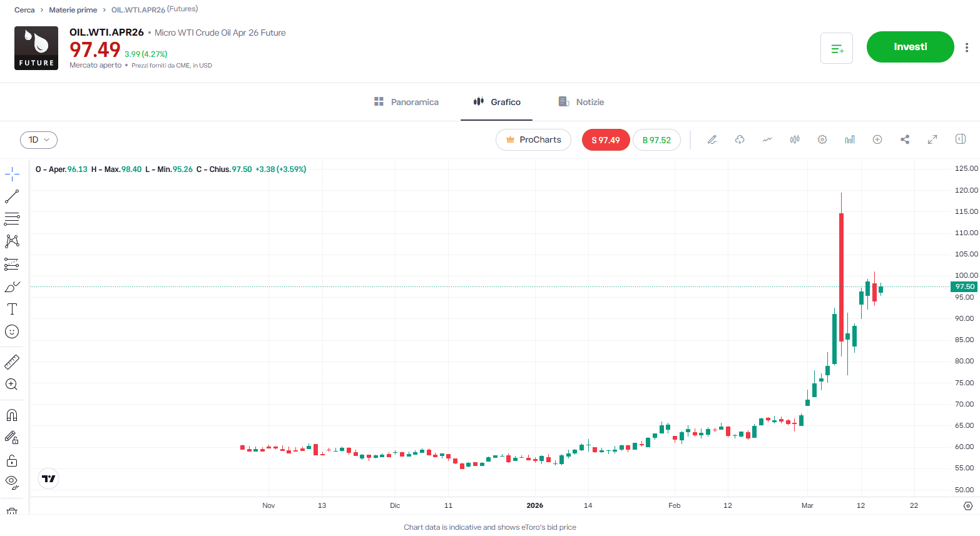Toggle magnet snap mode
Image resolution: width=980 pixels, height=536 pixels.
[x=12, y=415]
